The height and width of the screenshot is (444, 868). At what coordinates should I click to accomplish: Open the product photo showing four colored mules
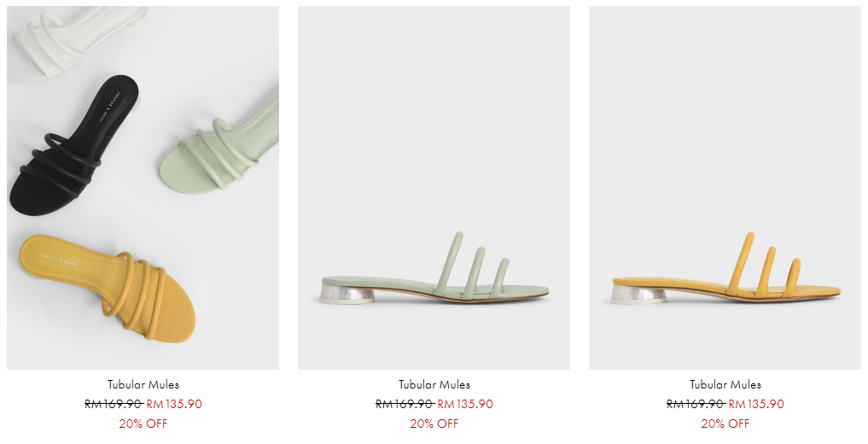pos(143,188)
